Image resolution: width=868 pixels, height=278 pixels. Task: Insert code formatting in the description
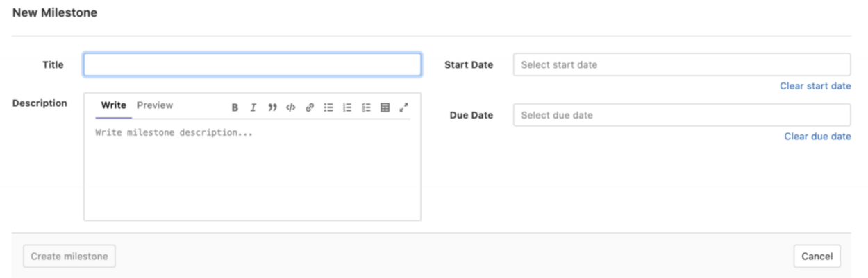tap(291, 107)
